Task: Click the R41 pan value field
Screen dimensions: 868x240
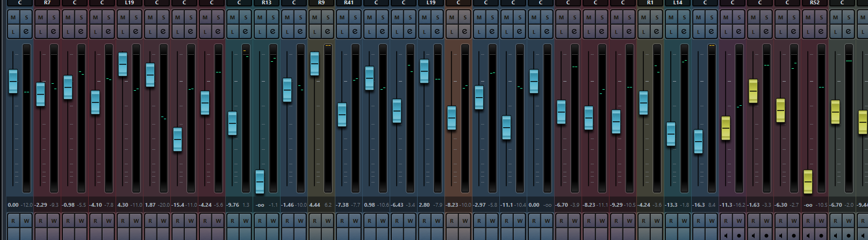Action: tap(349, 3)
